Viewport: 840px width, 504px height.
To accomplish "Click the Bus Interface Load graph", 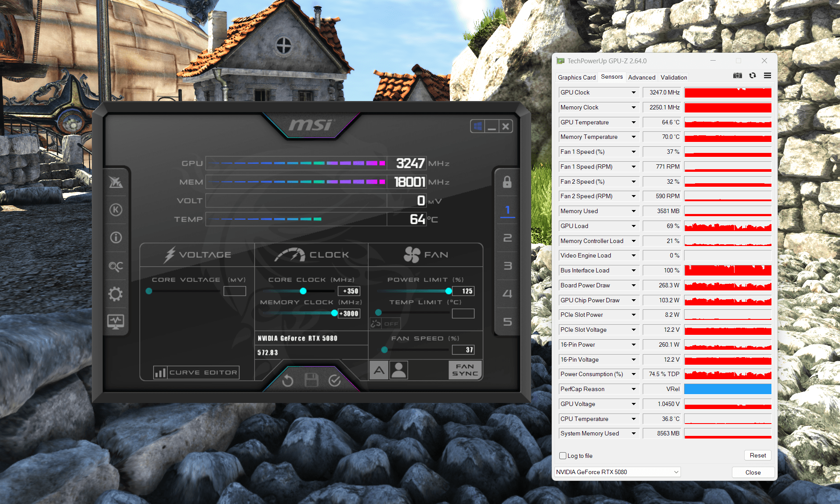I will (728, 271).
